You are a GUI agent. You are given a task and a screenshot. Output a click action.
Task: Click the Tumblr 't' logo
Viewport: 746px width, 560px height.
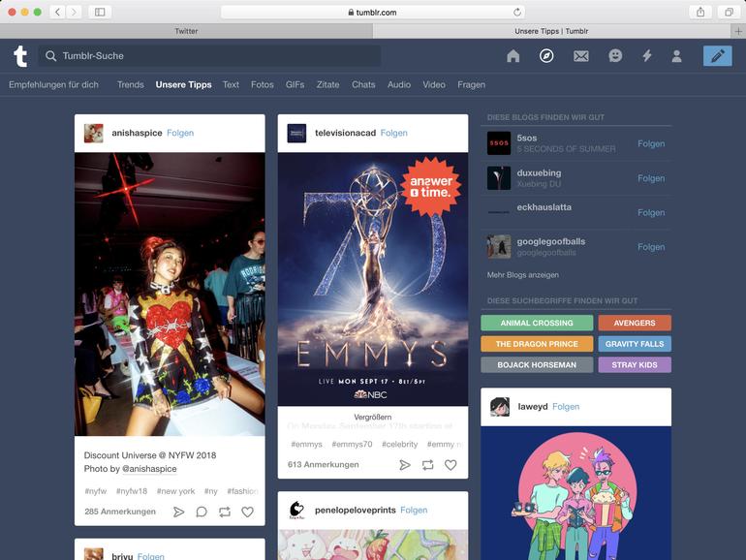pos(20,56)
